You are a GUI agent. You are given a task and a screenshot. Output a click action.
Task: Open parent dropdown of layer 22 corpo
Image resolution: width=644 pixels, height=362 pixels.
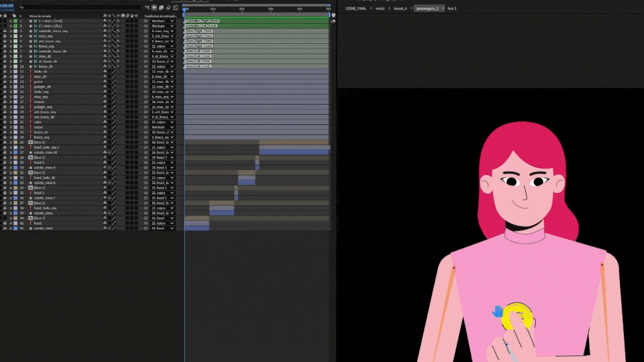[x=162, y=127]
